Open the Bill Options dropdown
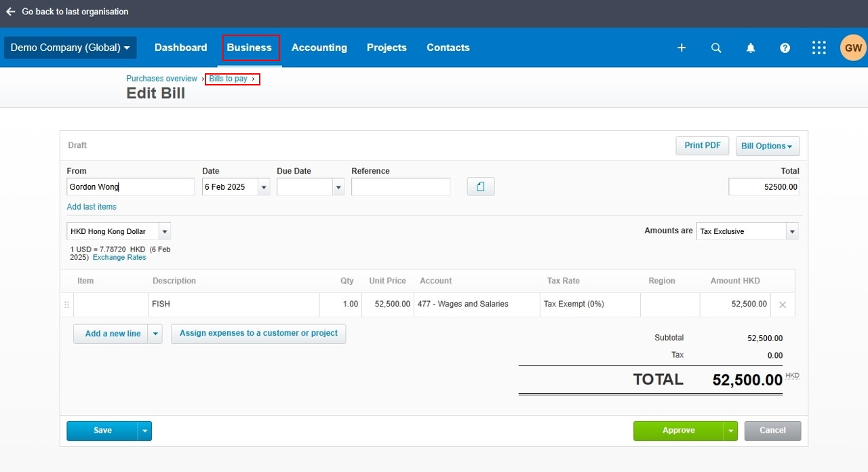868x472 pixels. click(x=768, y=146)
